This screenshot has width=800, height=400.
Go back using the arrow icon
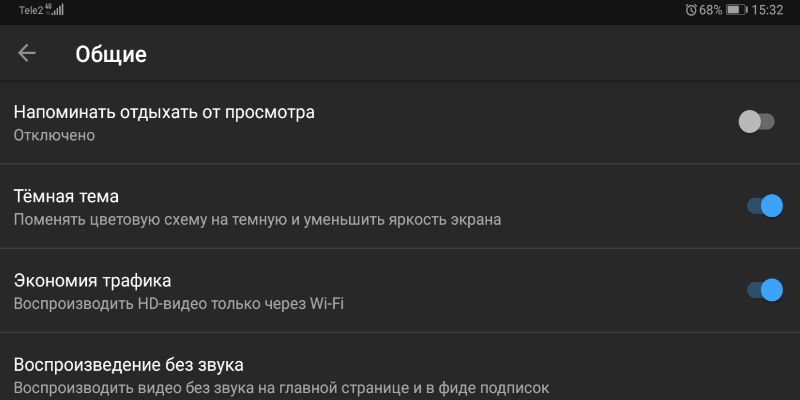(27, 53)
